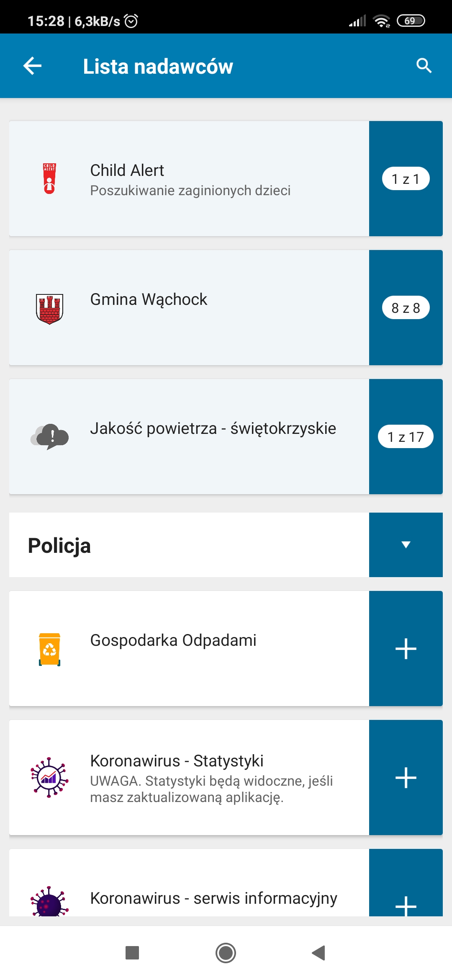Open Child Alert 1 z 1 subscriptions
452x980 pixels.
click(406, 179)
